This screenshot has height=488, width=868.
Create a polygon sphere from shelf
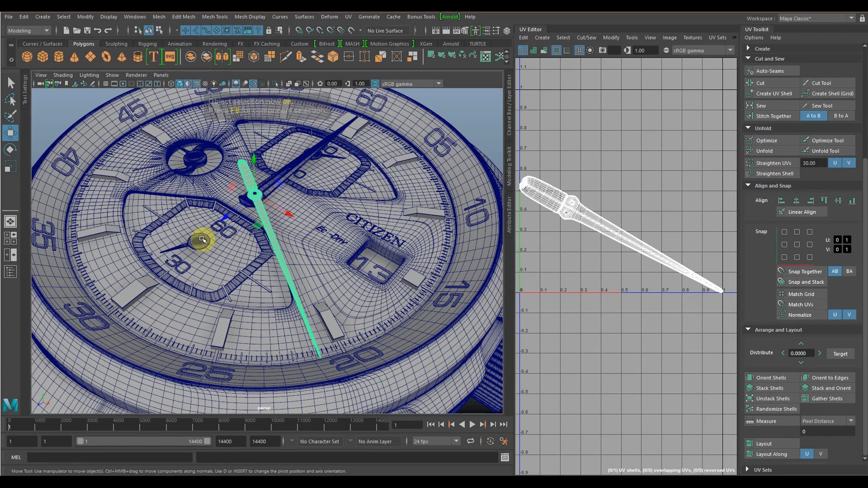coord(27,57)
